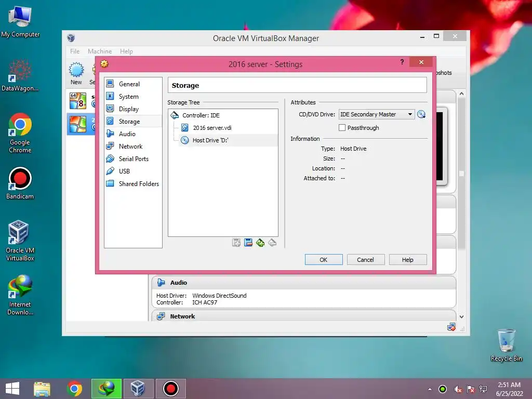Open File Explorer from taskbar
Screen dimensions: 532x399
point(42,389)
